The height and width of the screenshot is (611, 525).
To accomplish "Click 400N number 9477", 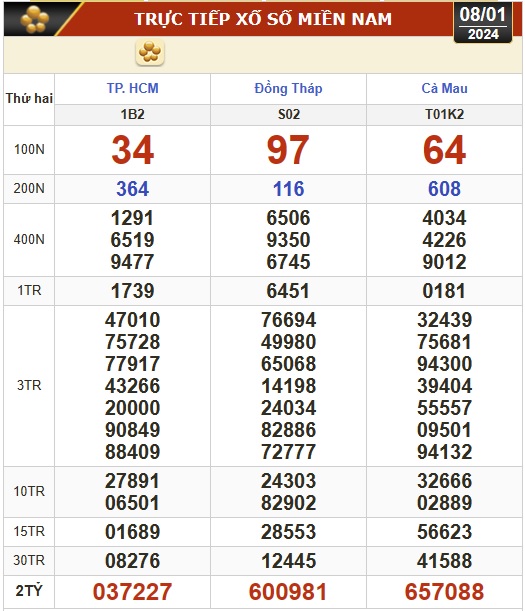I will coord(133,262).
